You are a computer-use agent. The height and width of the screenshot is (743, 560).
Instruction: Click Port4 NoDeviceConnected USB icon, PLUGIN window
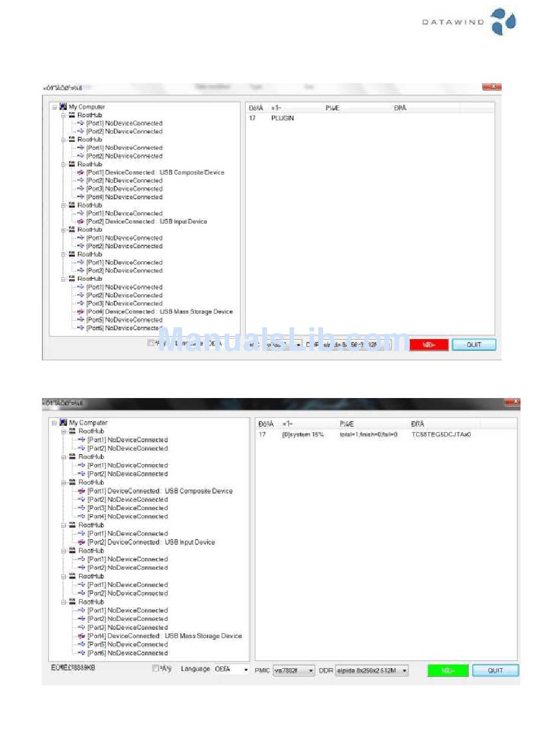[x=81, y=197]
